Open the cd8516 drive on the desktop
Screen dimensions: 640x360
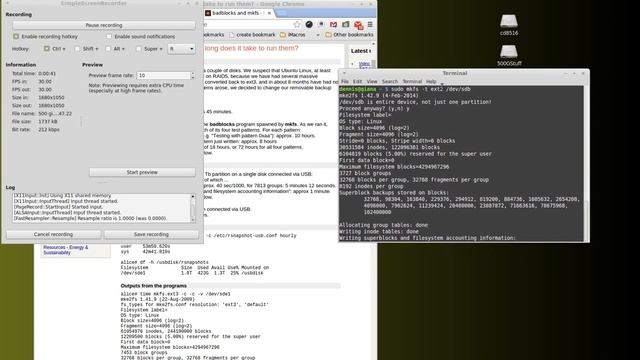coord(509,24)
